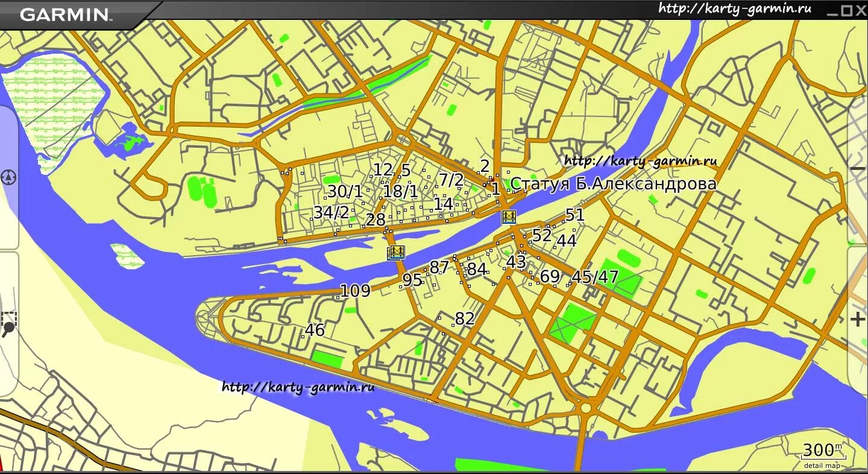Maximize the Garmin map window
The width and height of the screenshot is (868, 474).
click(x=846, y=10)
